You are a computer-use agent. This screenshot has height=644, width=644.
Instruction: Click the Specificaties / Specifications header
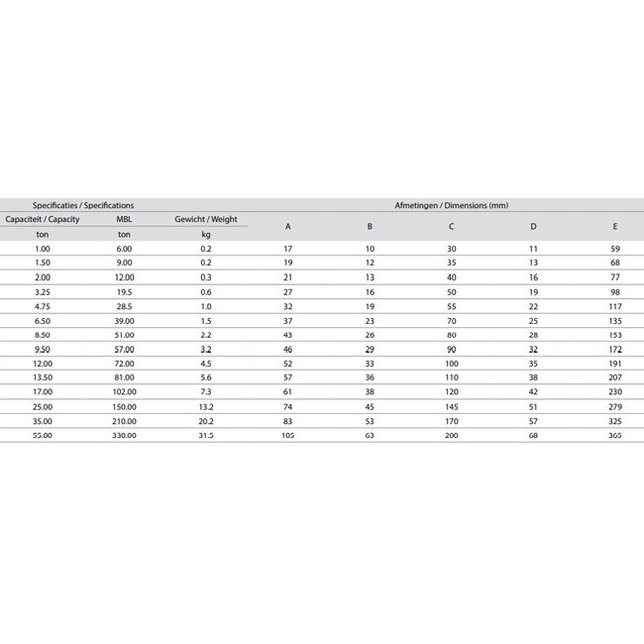click(83, 205)
